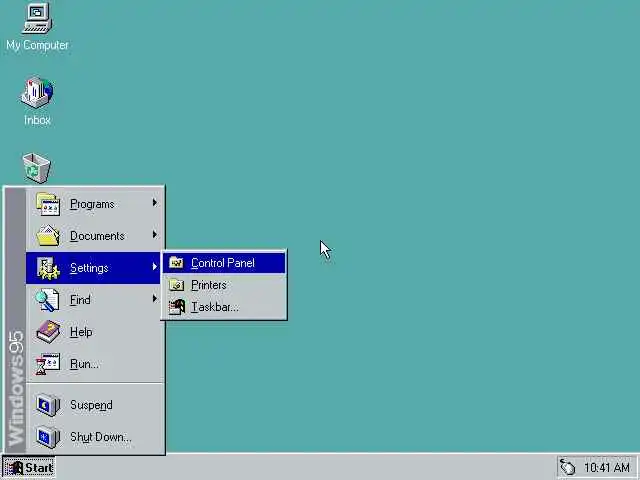This screenshot has width=640, height=480.
Task: Click the Settings gear icon in Start menu
Action: pyautogui.click(x=48, y=268)
